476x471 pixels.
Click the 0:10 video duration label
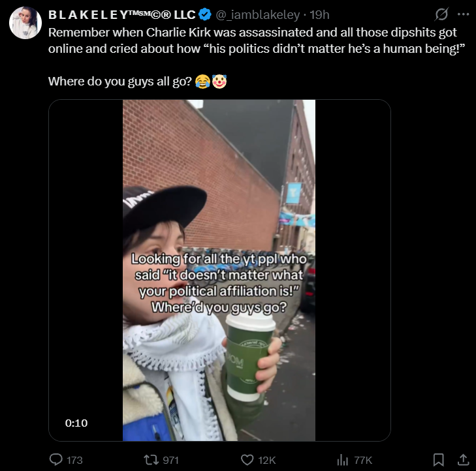[x=76, y=423]
